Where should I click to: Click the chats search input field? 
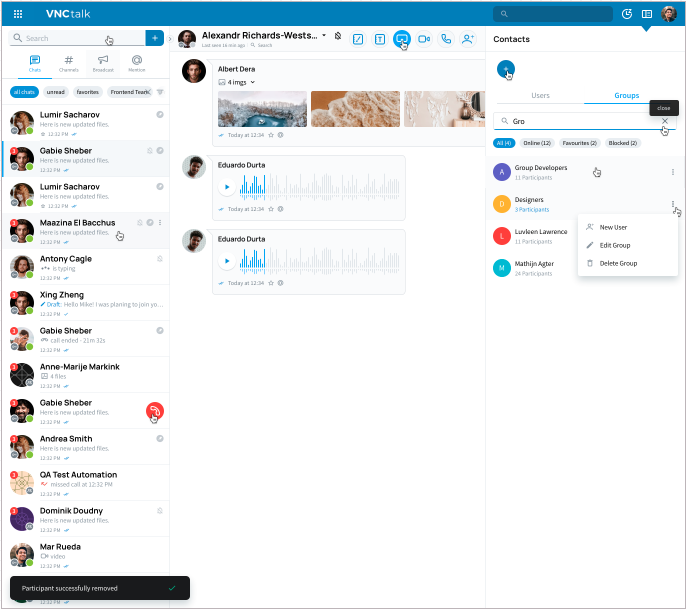point(75,38)
